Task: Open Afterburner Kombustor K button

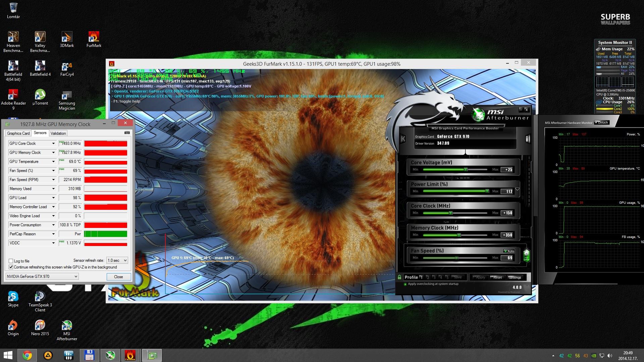Action: 403,138
